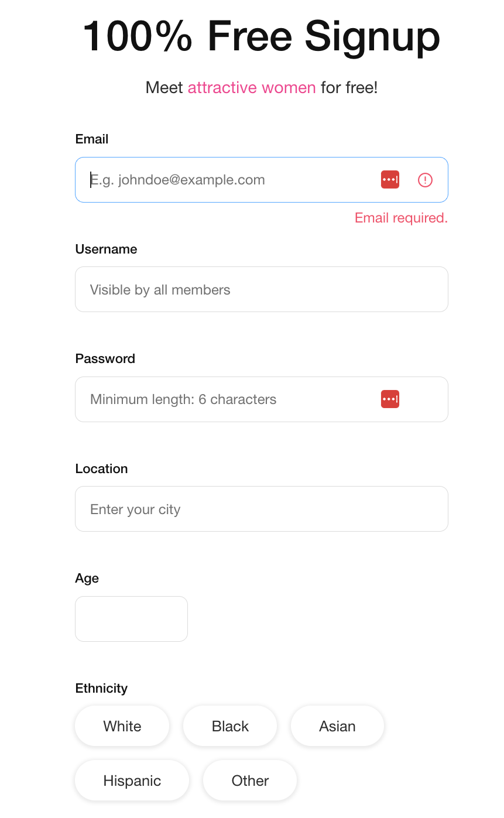Click the LastPass icon in the Password field
The width and height of the screenshot is (504, 818).
[390, 399]
